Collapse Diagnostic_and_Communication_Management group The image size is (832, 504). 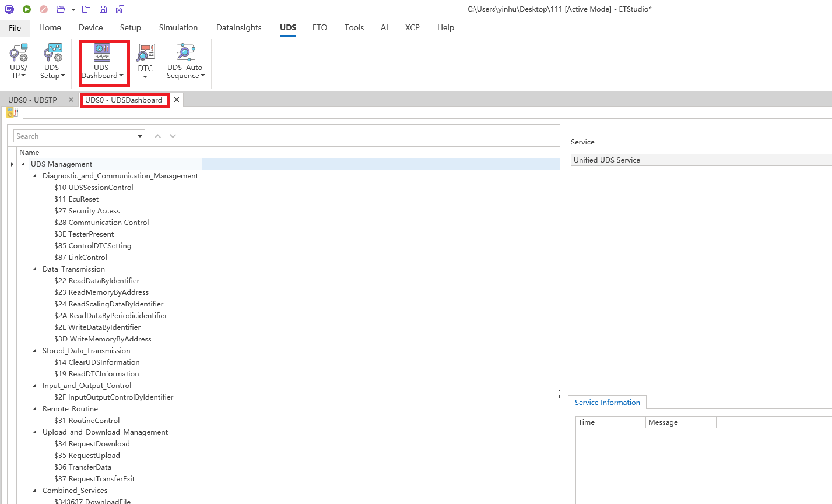[x=35, y=176]
